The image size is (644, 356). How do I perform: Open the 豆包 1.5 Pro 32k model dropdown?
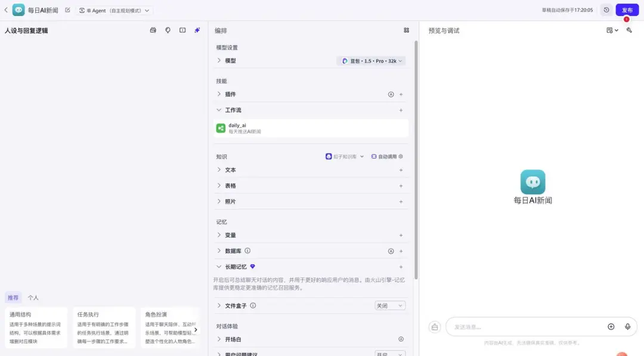click(x=371, y=61)
